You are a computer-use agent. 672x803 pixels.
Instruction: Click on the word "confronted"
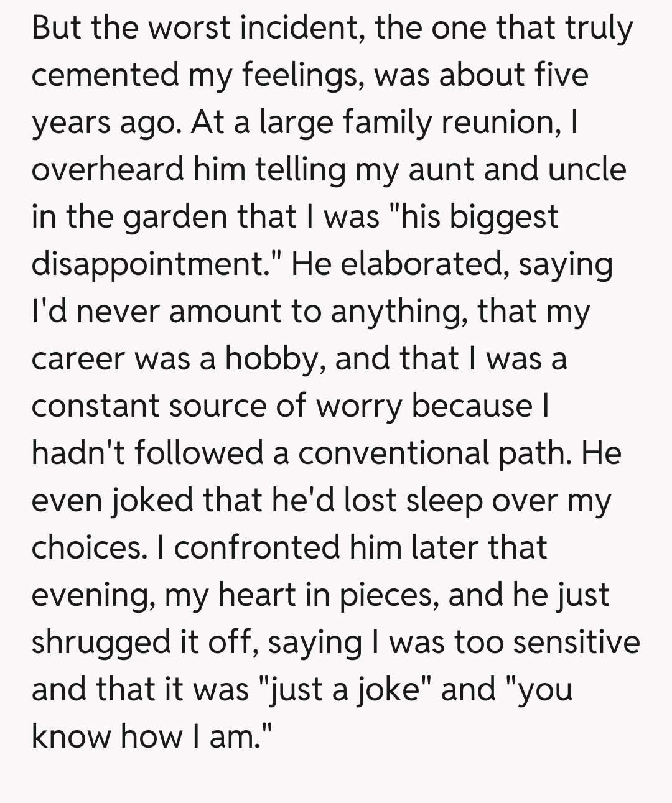pos(256,548)
